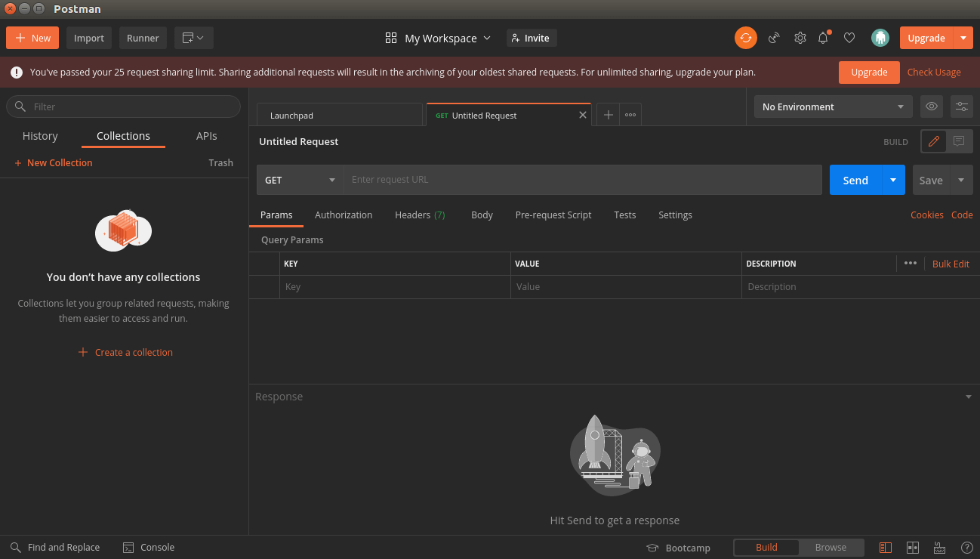Screen dimensions: 980x559
Task: Select the Tests tab
Action: coord(624,215)
